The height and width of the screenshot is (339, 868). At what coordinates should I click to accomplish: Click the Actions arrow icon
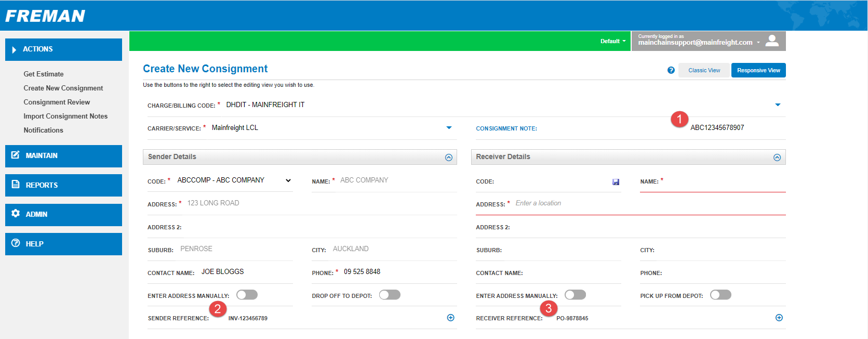pos(14,50)
